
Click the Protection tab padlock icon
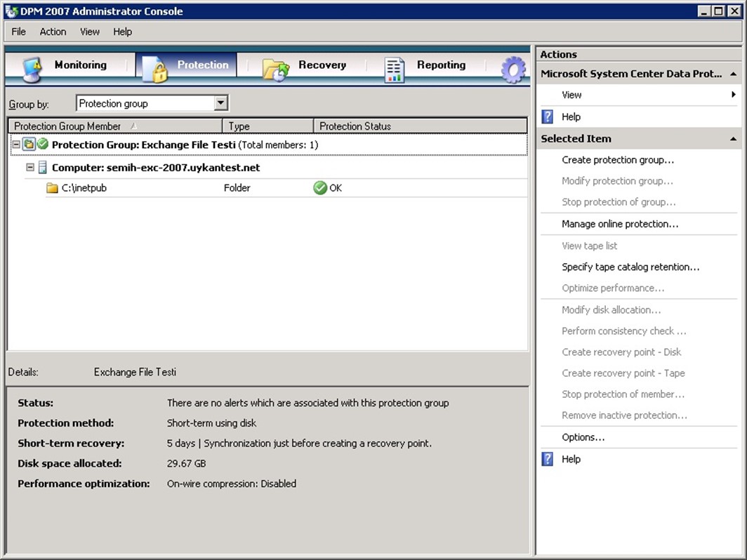[154, 68]
